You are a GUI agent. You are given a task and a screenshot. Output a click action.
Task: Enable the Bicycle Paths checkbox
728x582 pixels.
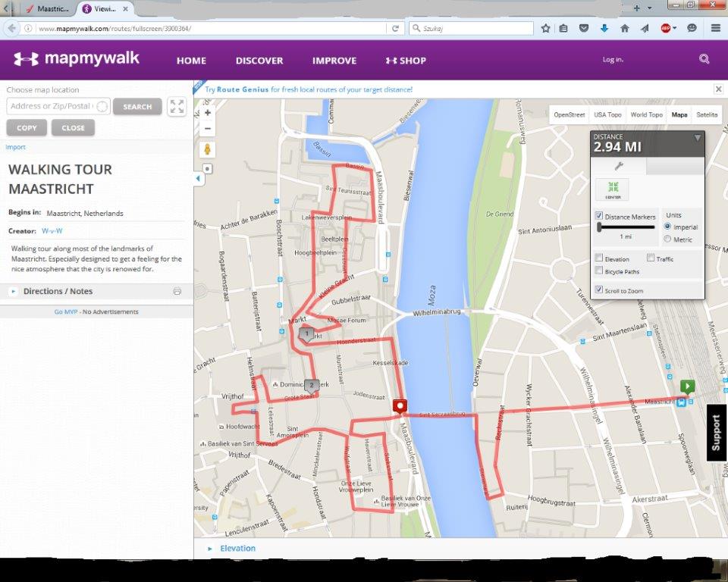pyautogui.click(x=599, y=271)
